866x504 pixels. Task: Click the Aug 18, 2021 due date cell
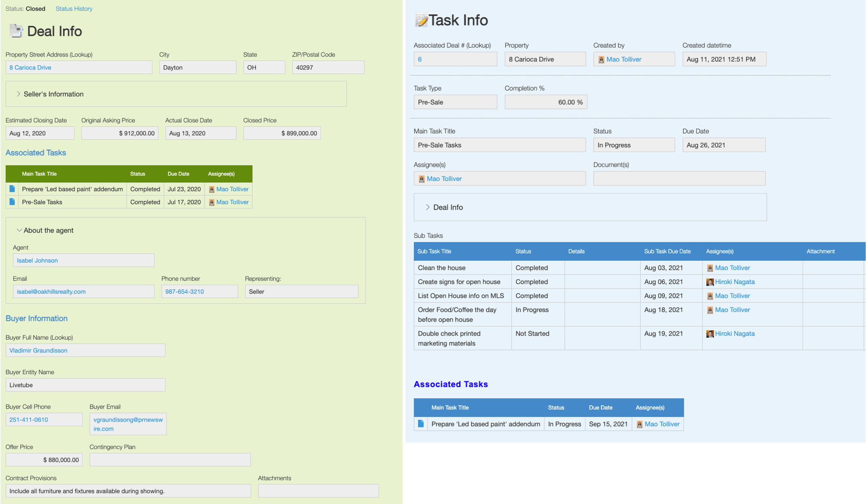coord(671,314)
